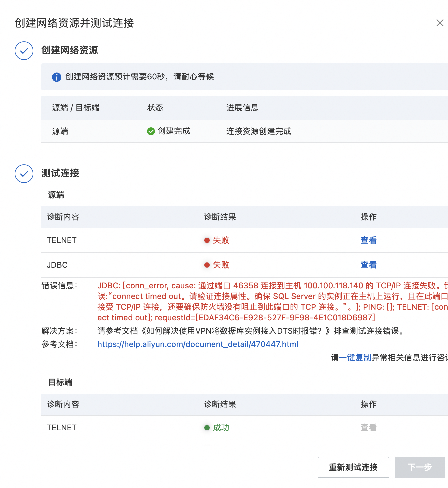Click 一键复制 to copy error info
Screen dimensions: 448x488
tap(355, 358)
